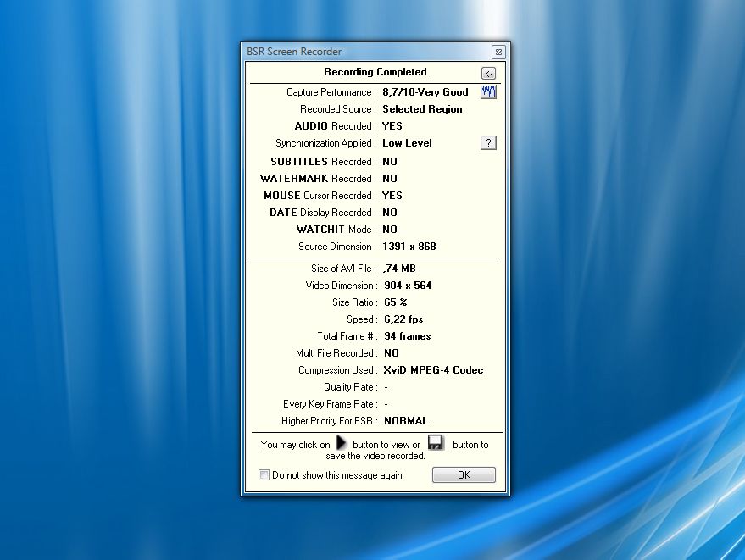Click the 65 % size ratio value
745x560 pixels.
(396, 302)
